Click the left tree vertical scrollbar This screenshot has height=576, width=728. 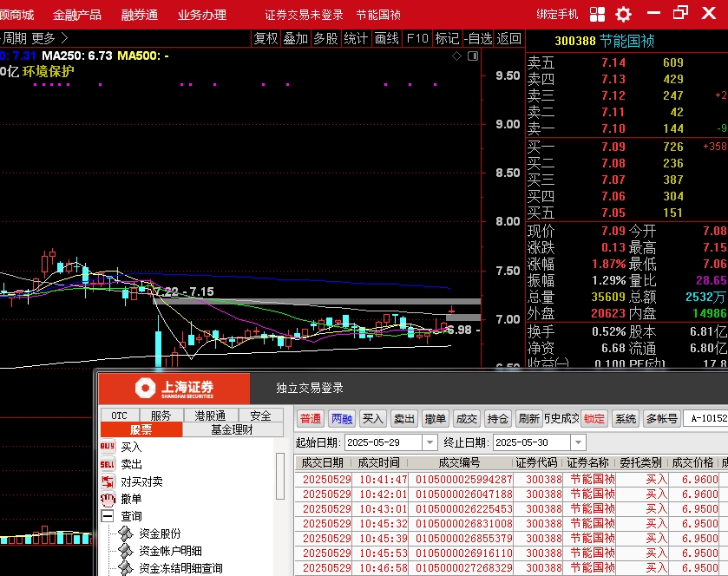pos(280,475)
